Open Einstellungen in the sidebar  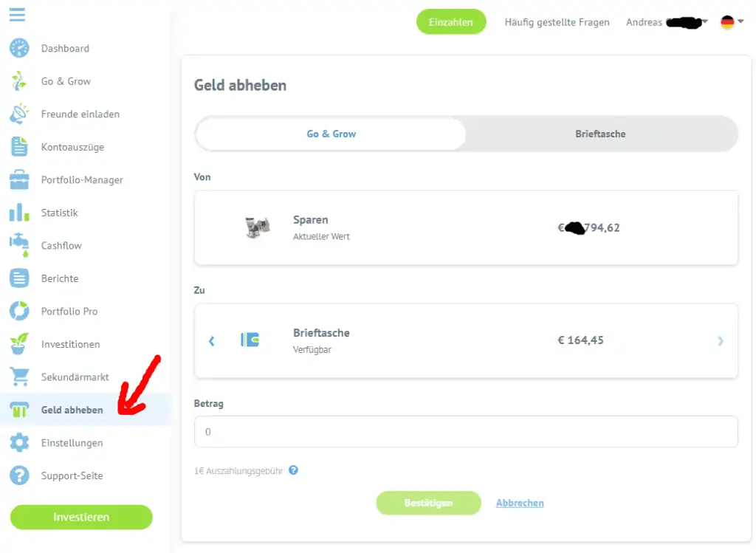72,442
